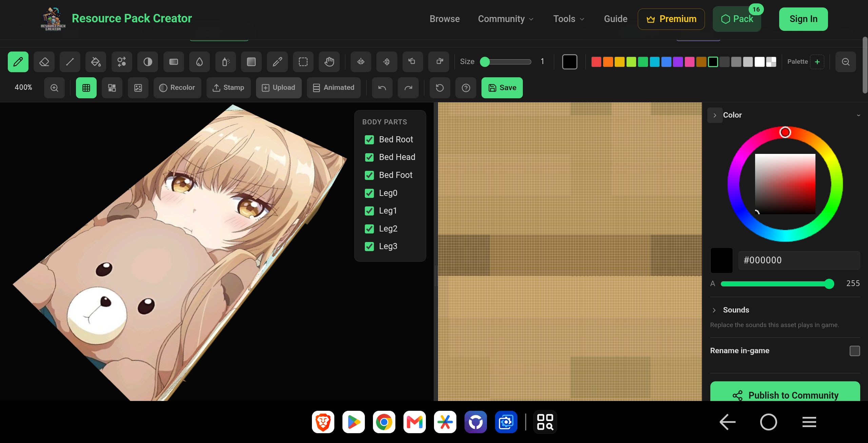Select the Replace Color tool
The width and height of the screenshot is (868, 443).
pos(122,62)
